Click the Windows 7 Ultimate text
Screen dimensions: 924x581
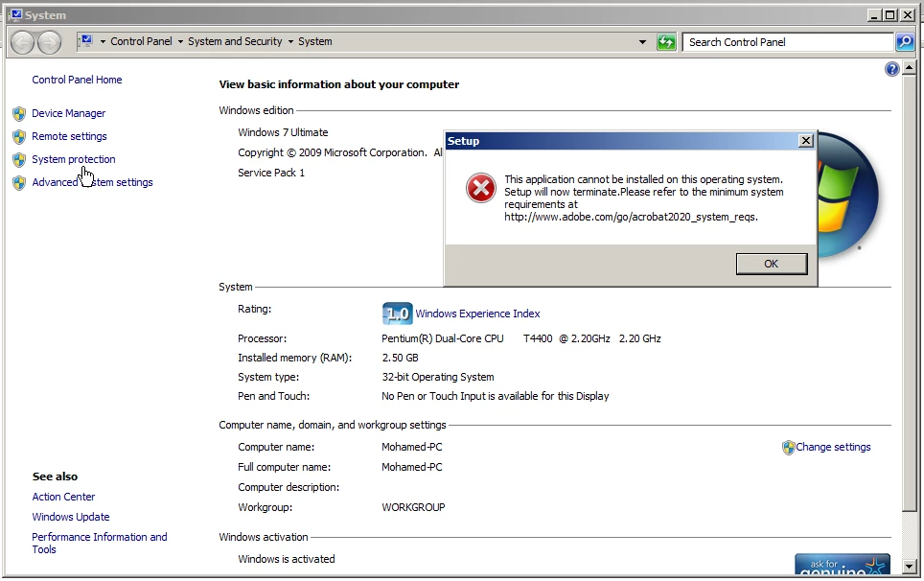[283, 132]
